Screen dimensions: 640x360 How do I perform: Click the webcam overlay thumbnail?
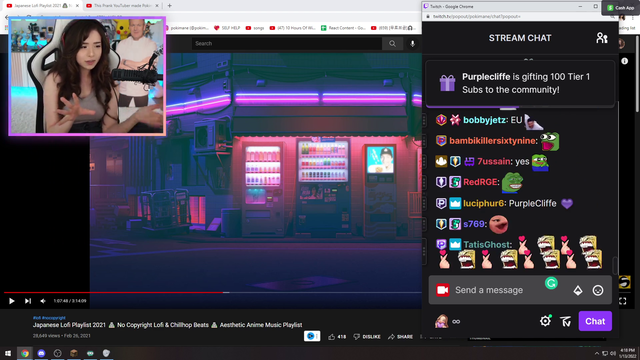tap(87, 76)
